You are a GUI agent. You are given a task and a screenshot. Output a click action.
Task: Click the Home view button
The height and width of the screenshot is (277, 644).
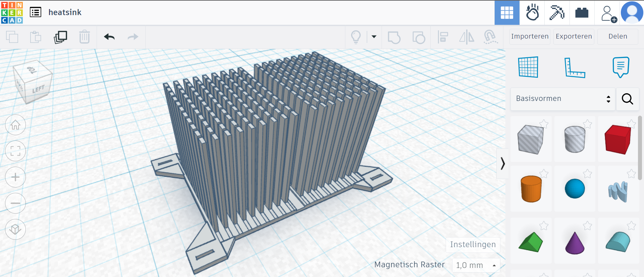15,125
